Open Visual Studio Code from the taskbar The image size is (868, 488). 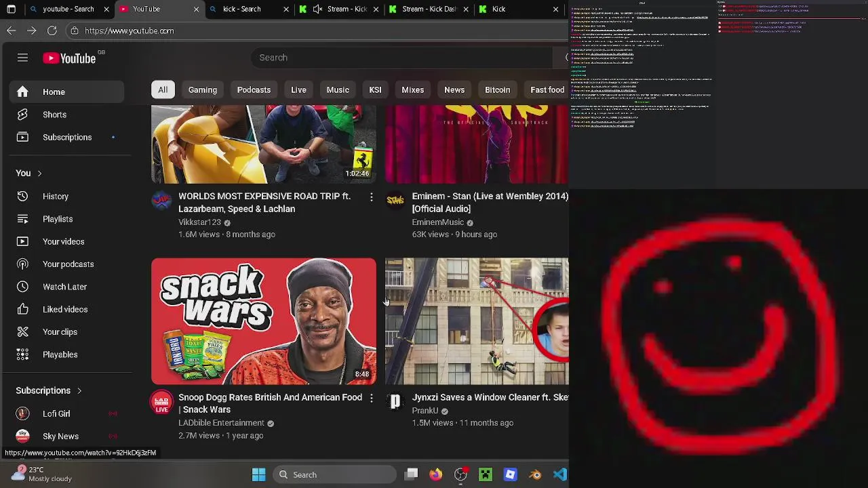[x=559, y=474]
